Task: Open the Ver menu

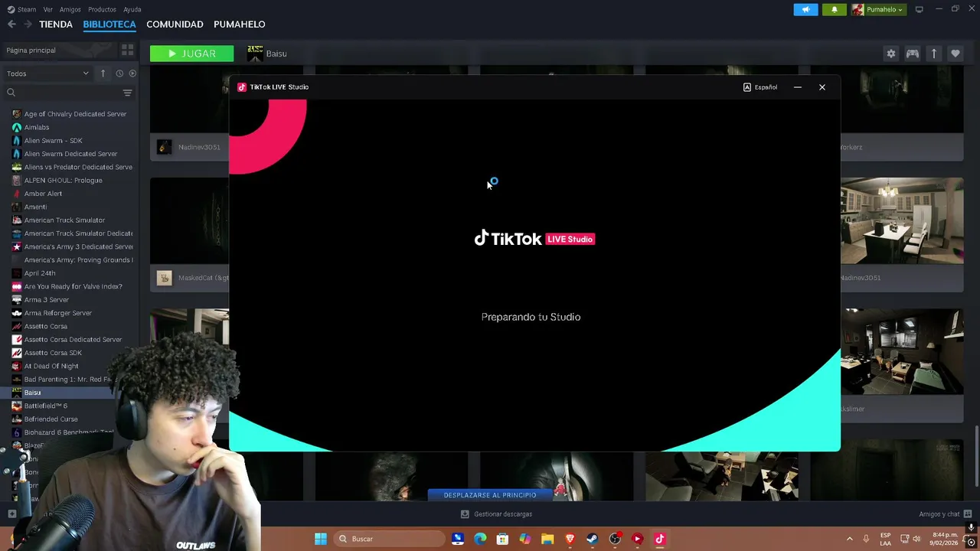Action: coord(48,9)
